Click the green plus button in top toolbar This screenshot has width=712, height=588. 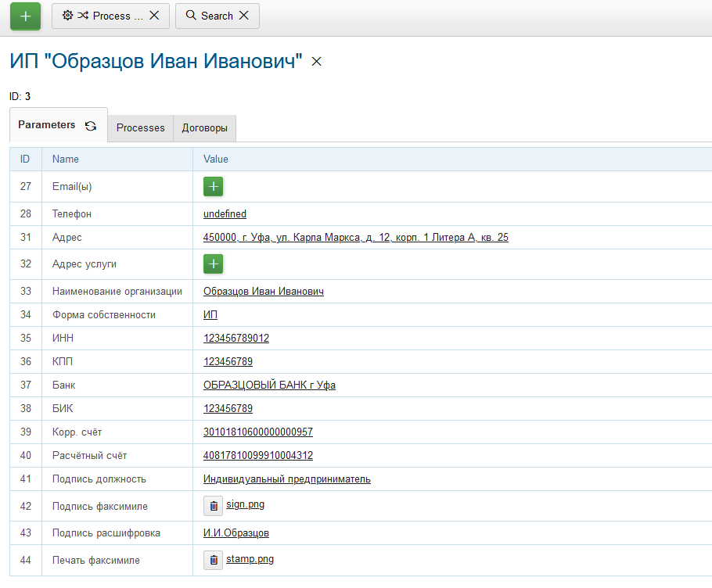(x=25, y=16)
